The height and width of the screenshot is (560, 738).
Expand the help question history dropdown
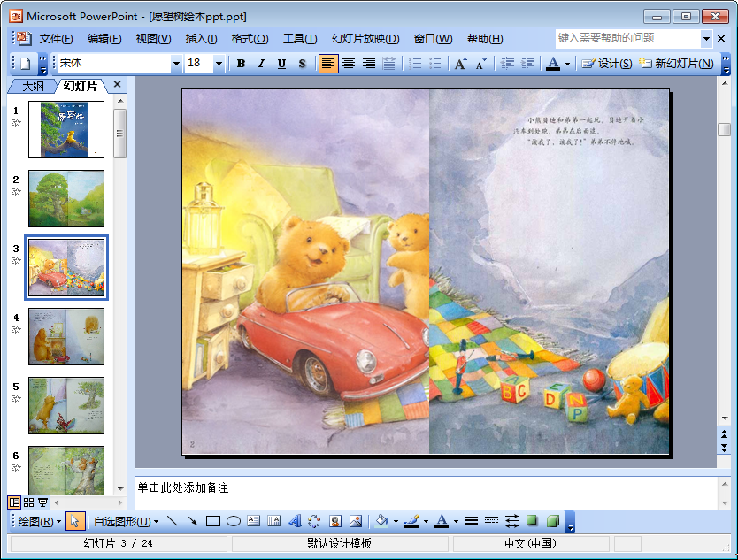tap(706, 38)
